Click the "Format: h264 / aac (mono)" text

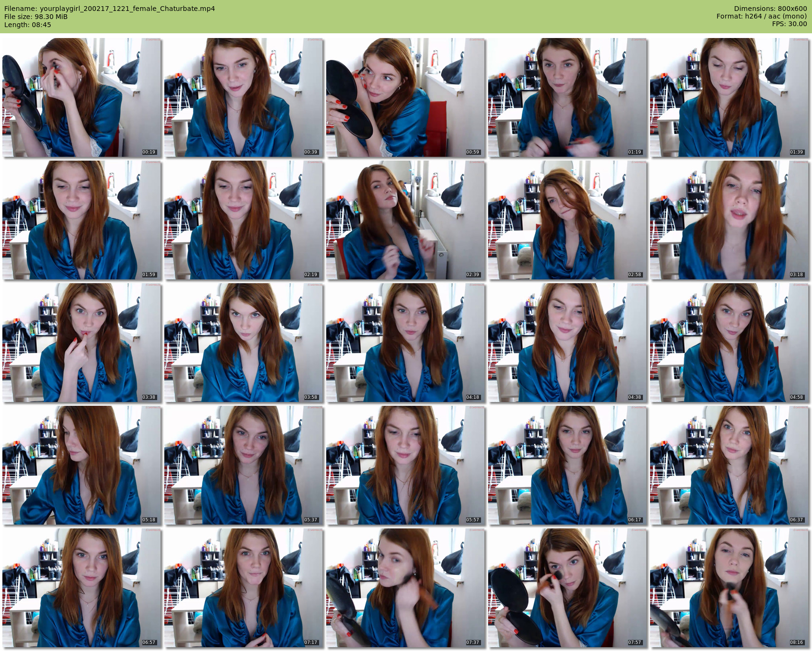tap(762, 16)
